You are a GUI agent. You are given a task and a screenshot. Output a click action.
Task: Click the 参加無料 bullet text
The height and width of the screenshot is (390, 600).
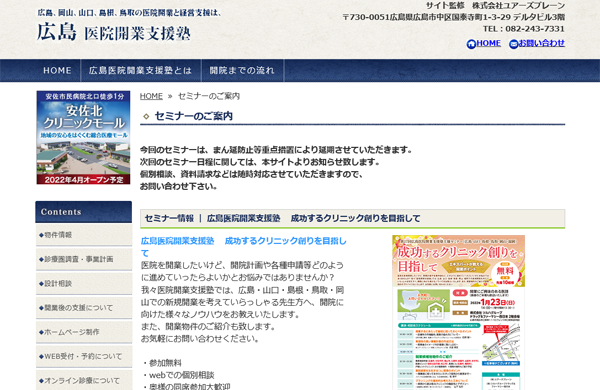pyautogui.click(x=165, y=363)
